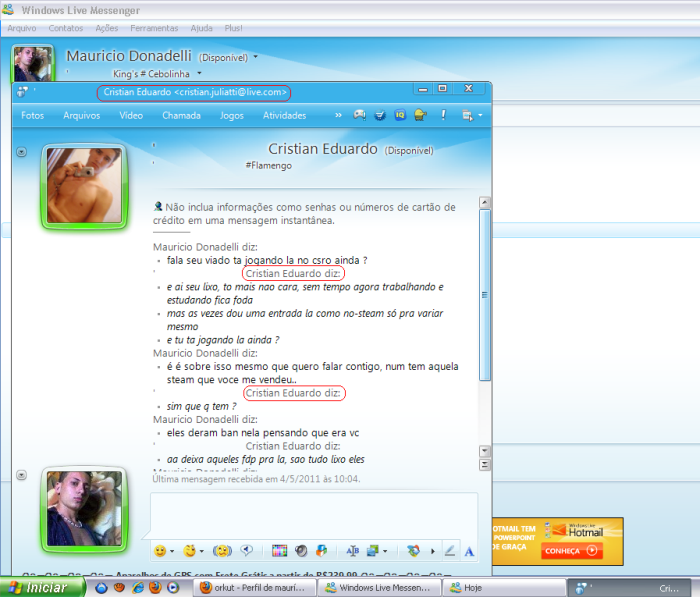Image resolution: width=700 pixels, height=597 pixels.
Task: Click the voice clip icon
Action: pos(246,551)
